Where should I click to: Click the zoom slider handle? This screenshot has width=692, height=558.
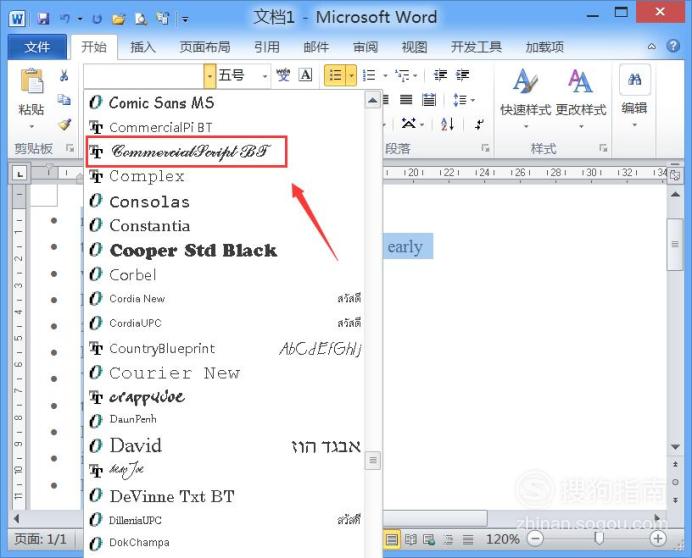pyautogui.click(x=599, y=538)
